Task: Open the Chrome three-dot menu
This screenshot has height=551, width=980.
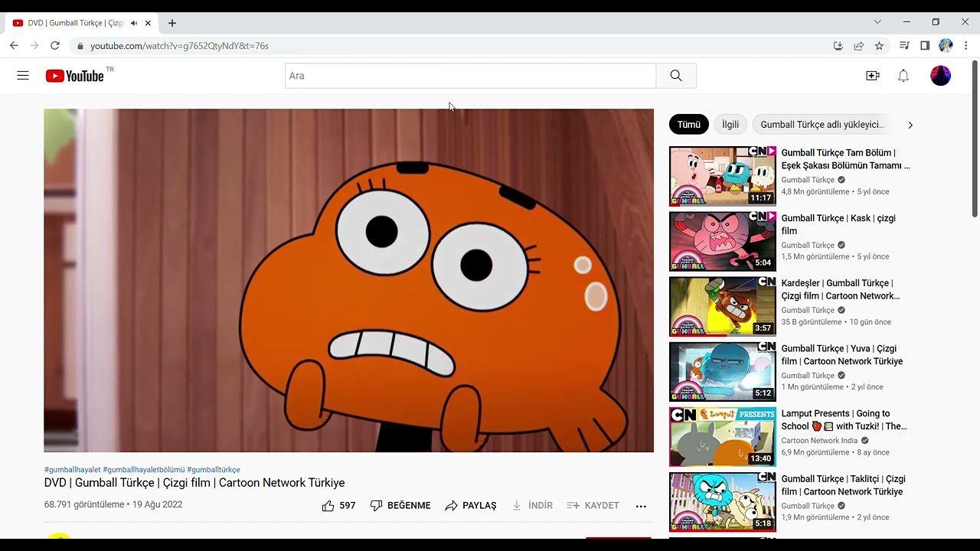Action: 966,46
